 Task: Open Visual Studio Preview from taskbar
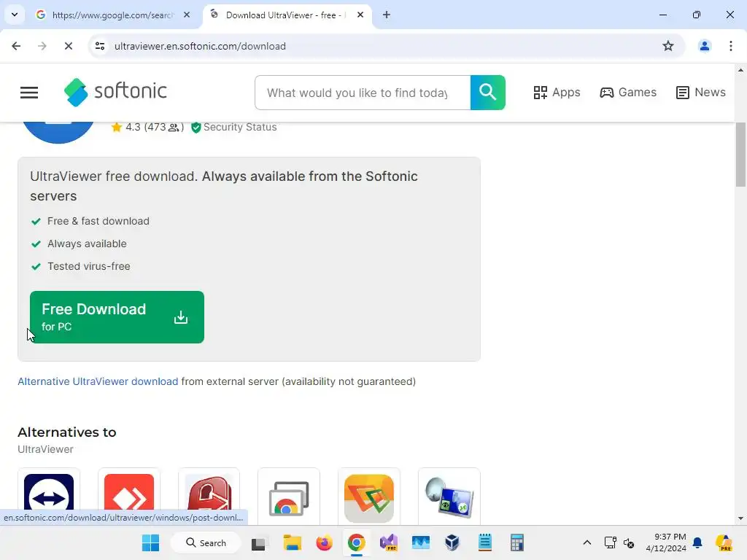[388, 542]
